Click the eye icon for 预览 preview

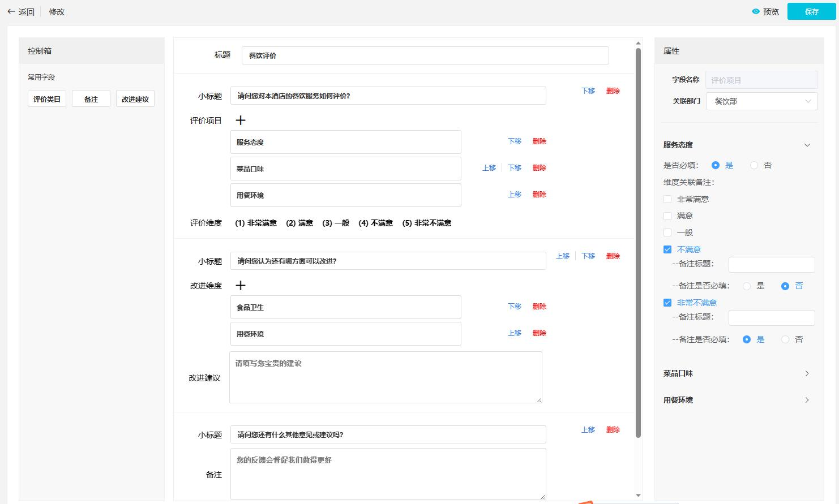[755, 12]
